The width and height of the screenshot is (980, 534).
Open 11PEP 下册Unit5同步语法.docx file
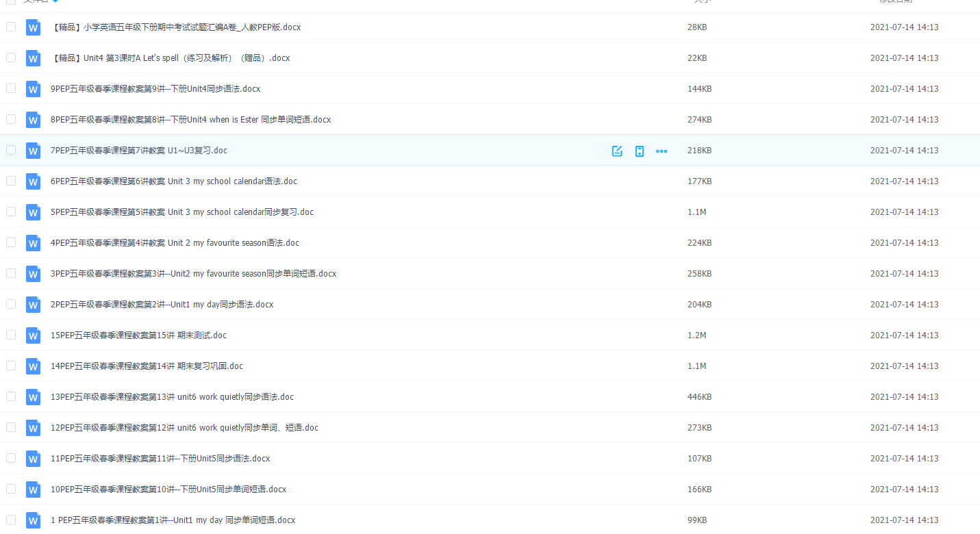coord(160,459)
